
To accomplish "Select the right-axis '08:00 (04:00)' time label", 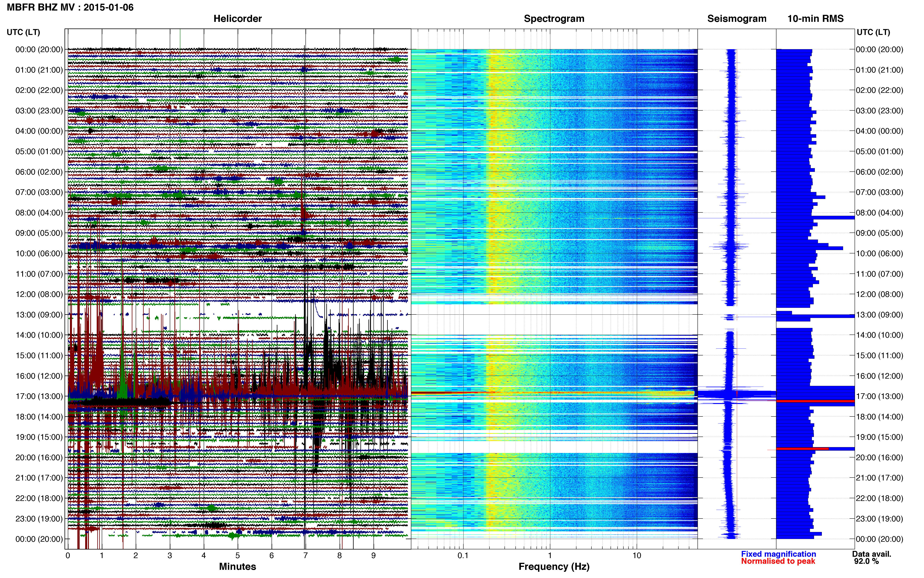I will point(879,213).
